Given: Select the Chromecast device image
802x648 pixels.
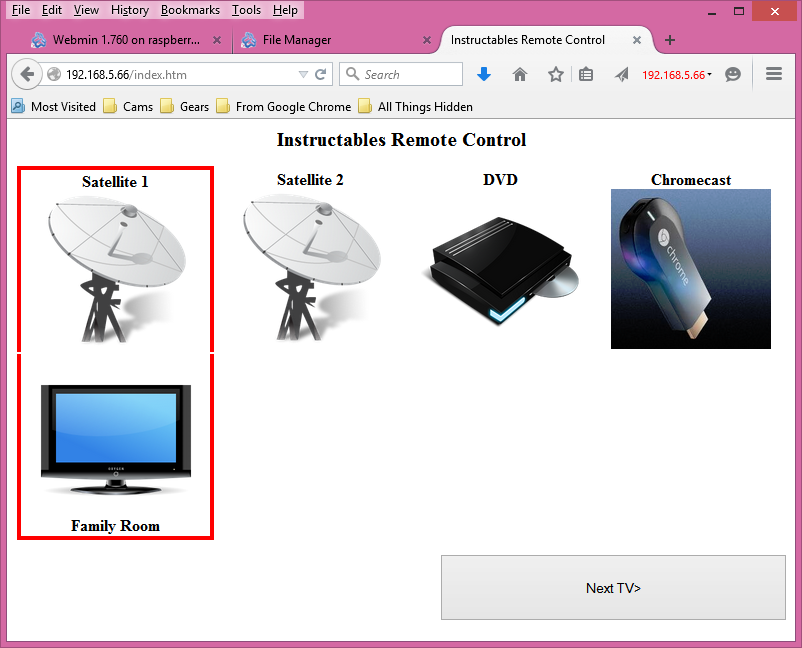Looking at the screenshot, I should coord(690,269).
